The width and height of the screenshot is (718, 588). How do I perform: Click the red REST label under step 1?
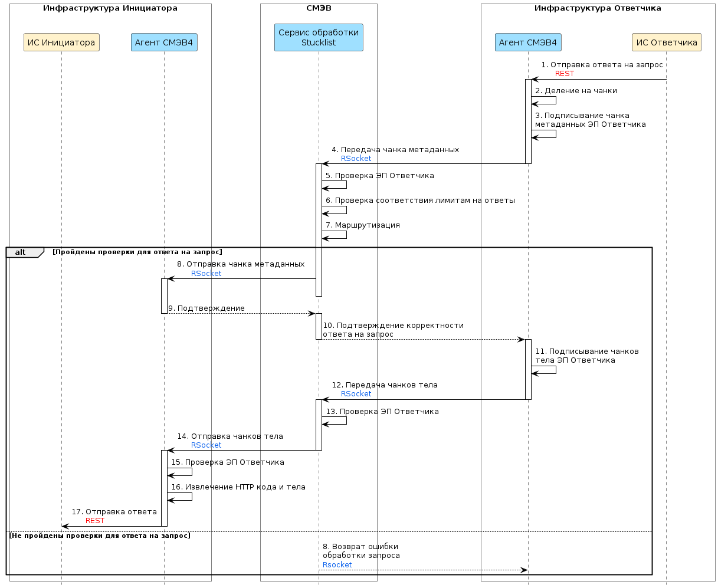pyautogui.click(x=564, y=74)
